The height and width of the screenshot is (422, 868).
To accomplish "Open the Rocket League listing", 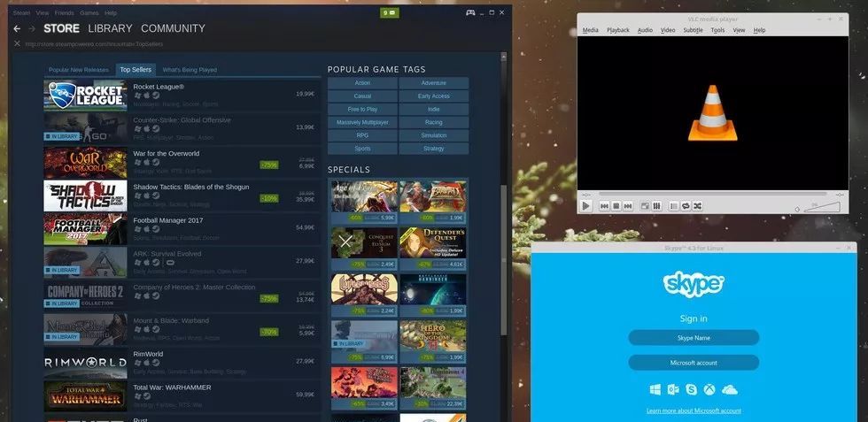I will 182,96.
